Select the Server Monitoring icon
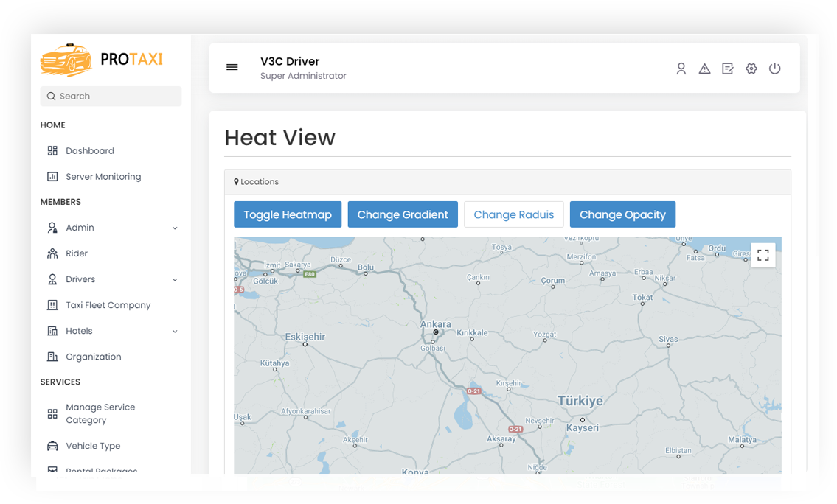Screen dimensions: 837x504 (x=52, y=176)
